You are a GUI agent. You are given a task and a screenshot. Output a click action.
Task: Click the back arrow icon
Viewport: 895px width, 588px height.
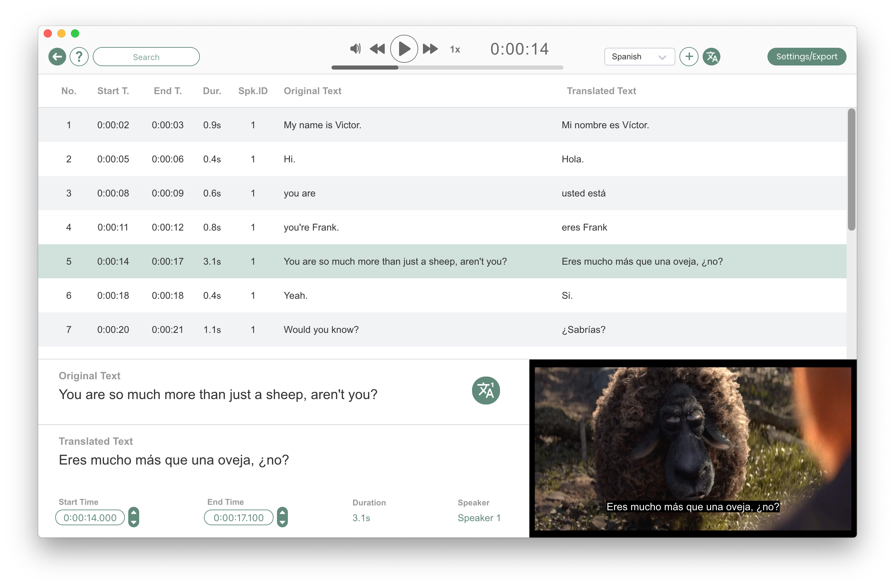pos(57,57)
